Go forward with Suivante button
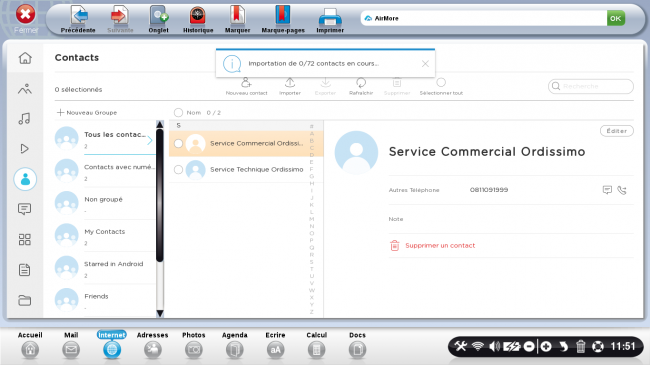Image resolution: width=650 pixels, height=365 pixels. (x=120, y=19)
